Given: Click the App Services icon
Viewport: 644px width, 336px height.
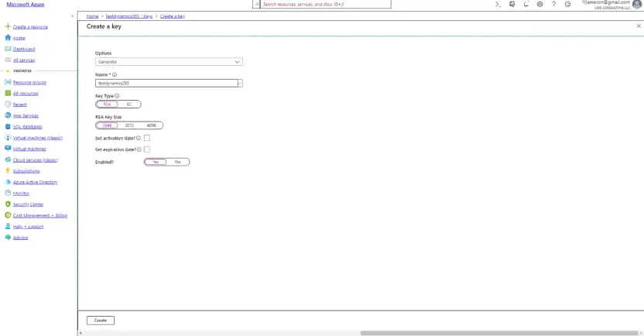Looking at the screenshot, I should 8,115.
